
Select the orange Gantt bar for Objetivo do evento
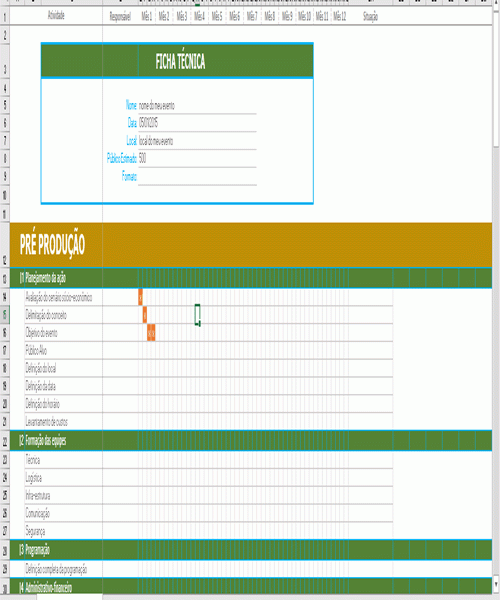click(x=151, y=333)
